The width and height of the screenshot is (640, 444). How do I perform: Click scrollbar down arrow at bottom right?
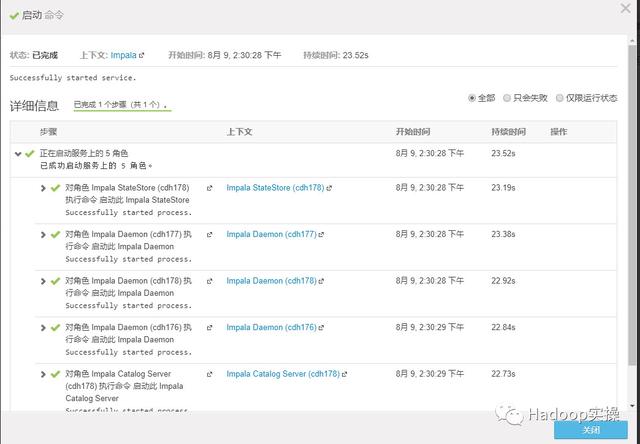pos(633,406)
